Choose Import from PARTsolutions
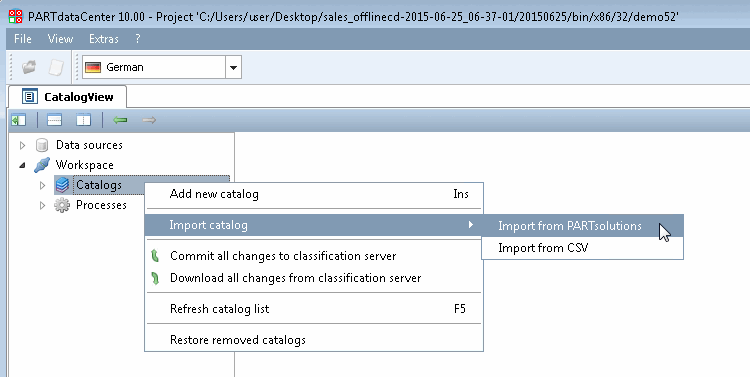 (583, 226)
